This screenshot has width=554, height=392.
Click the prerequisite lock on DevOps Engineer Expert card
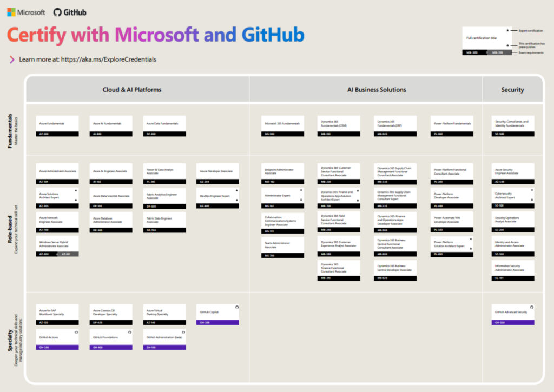pyautogui.click(x=236, y=200)
